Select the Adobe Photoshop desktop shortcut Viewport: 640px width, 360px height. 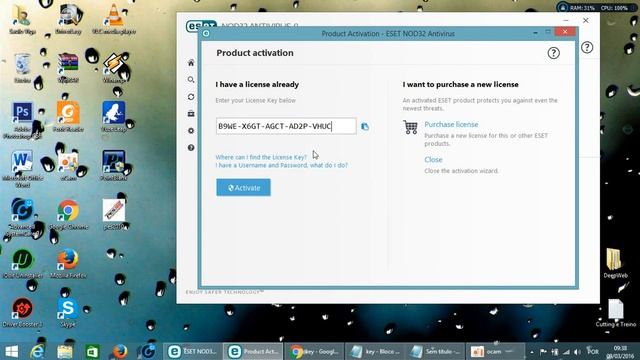click(22, 120)
